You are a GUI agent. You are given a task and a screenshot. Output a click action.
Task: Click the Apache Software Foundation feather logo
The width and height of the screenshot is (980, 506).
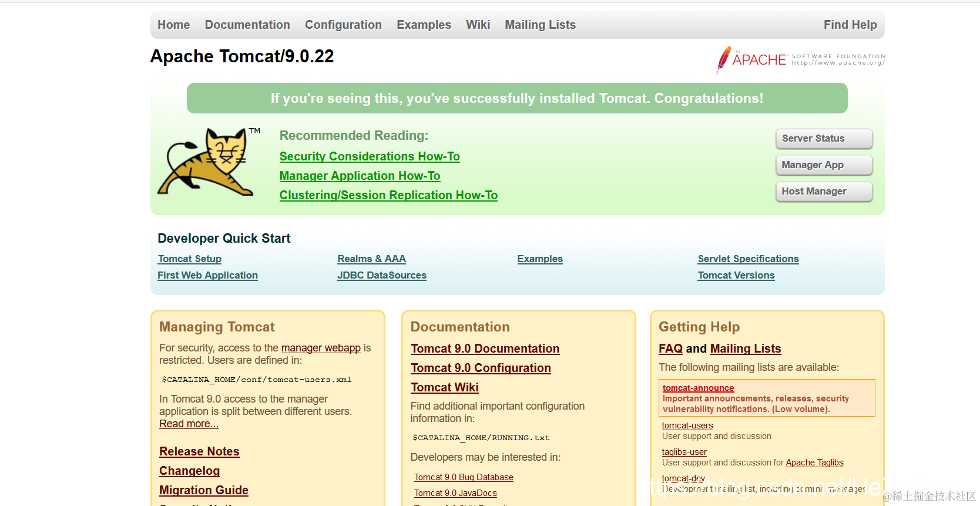(800, 59)
